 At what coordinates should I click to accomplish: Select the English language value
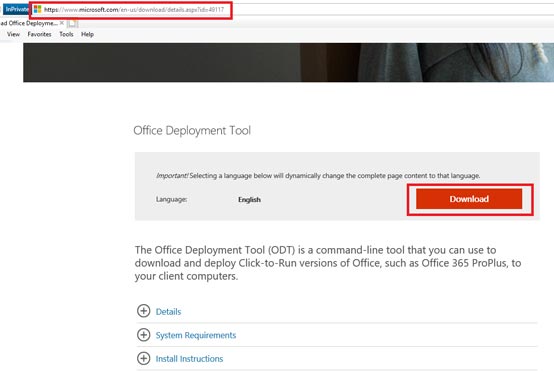point(249,200)
